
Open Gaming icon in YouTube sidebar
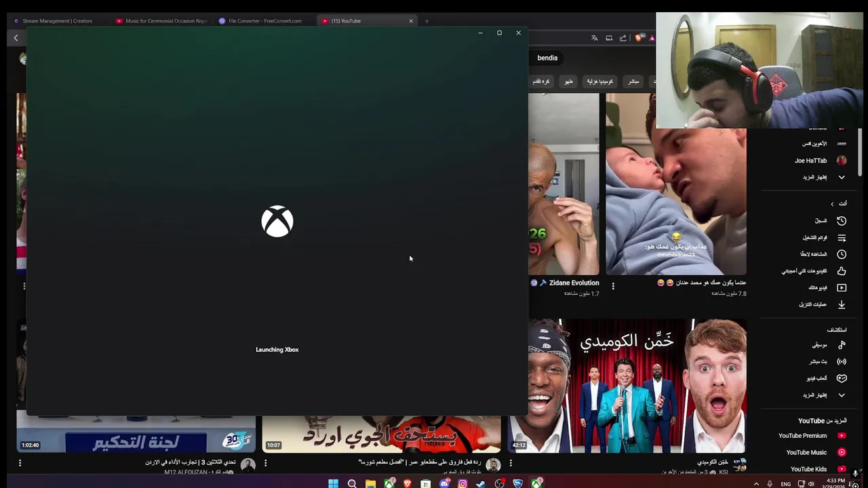[842, 378]
